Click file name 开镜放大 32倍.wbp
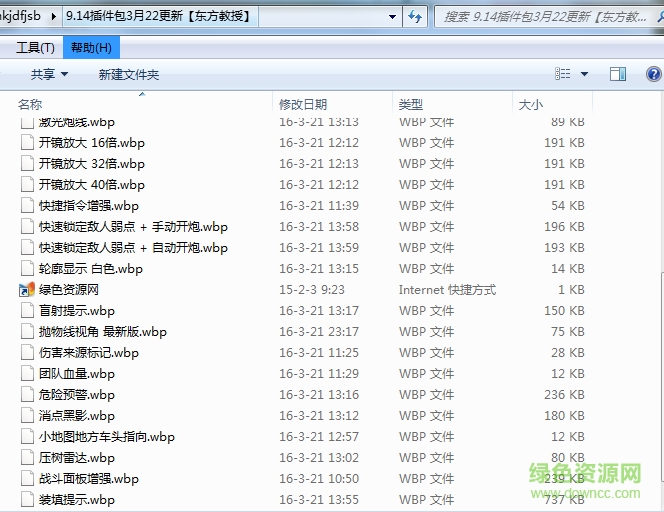 (x=91, y=163)
